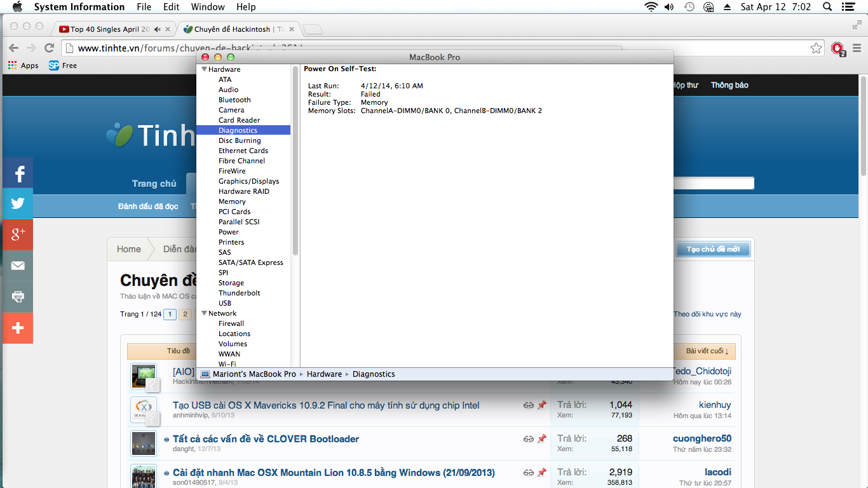Collapse the Hardware section triangle
The width and height of the screenshot is (868, 488).
pyautogui.click(x=205, y=69)
